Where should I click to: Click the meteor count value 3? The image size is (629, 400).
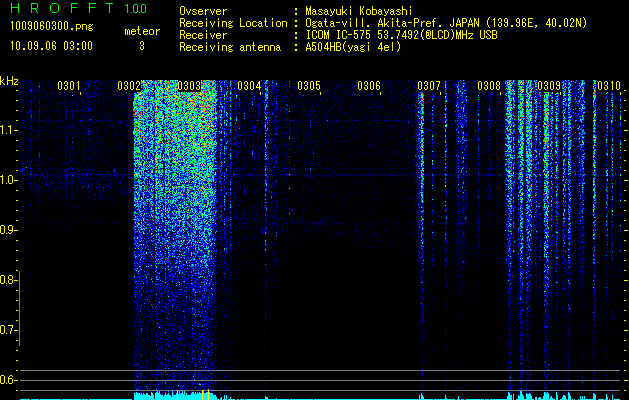[142, 46]
